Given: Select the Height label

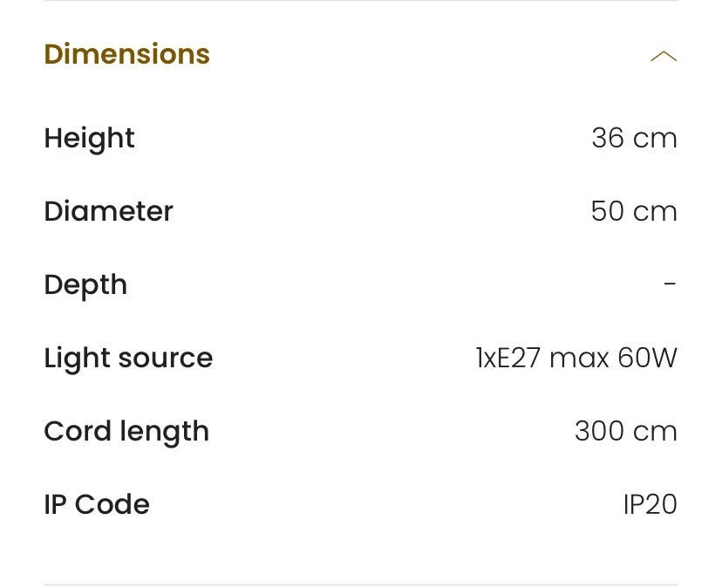Looking at the screenshot, I should (89, 138).
